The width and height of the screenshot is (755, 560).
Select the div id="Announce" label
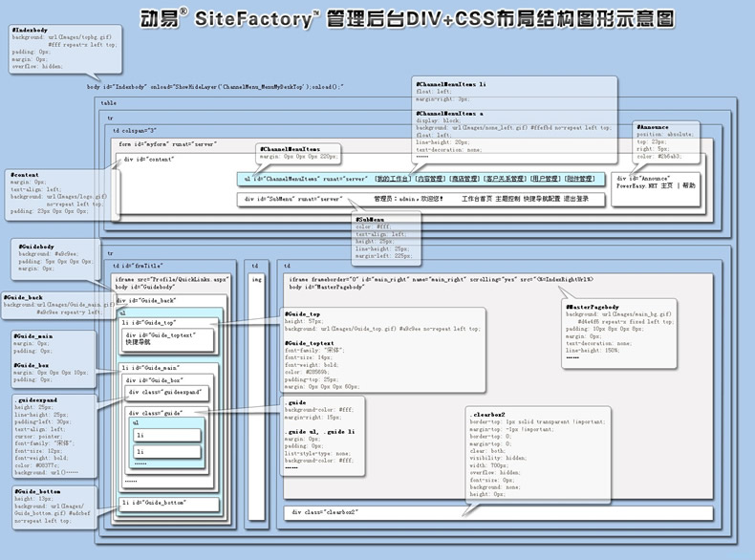coord(643,179)
